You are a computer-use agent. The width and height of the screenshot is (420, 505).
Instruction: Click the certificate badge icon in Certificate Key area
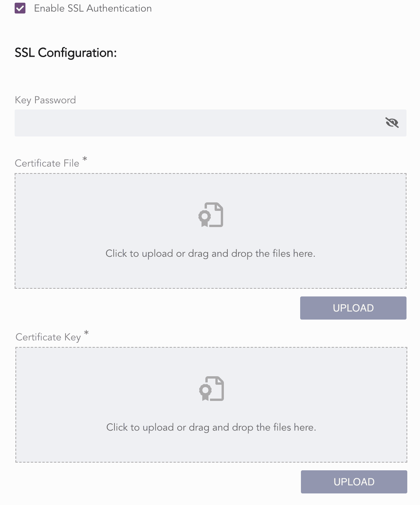point(211,389)
